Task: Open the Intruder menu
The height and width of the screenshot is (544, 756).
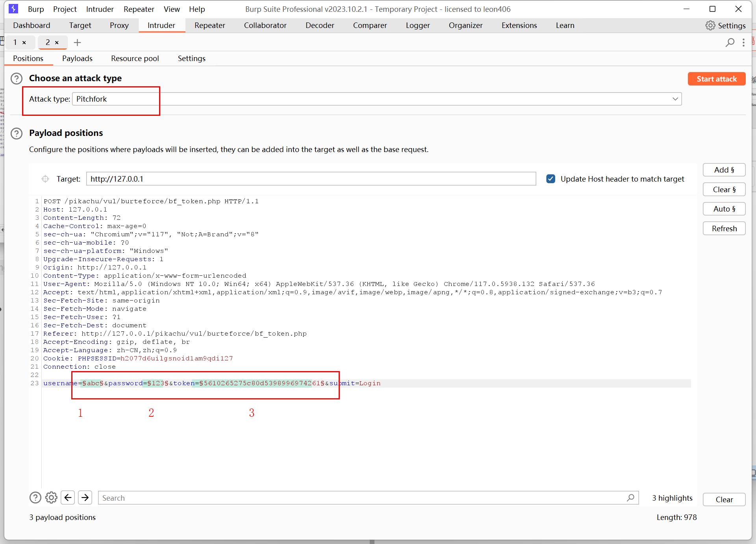Action: (100, 9)
